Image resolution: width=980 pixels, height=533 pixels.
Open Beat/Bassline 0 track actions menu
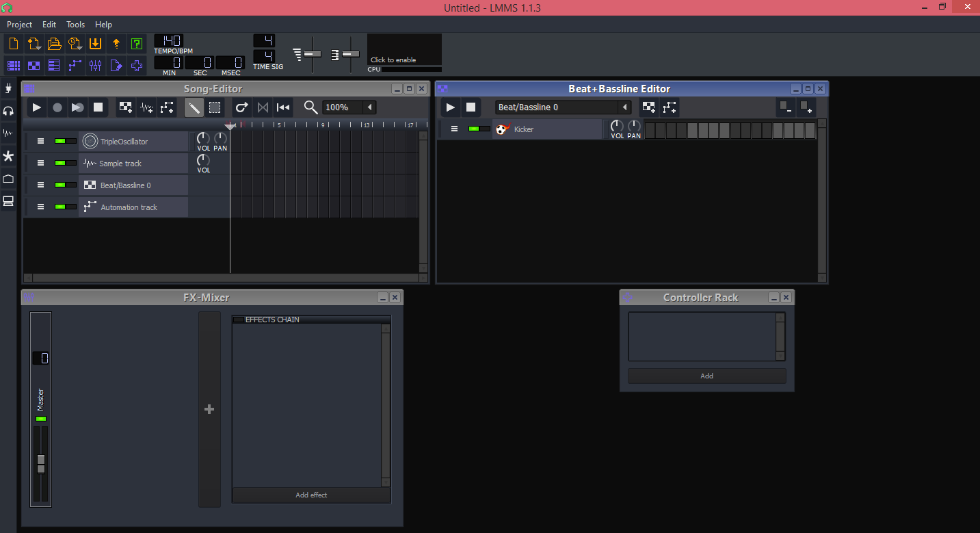tap(40, 185)
